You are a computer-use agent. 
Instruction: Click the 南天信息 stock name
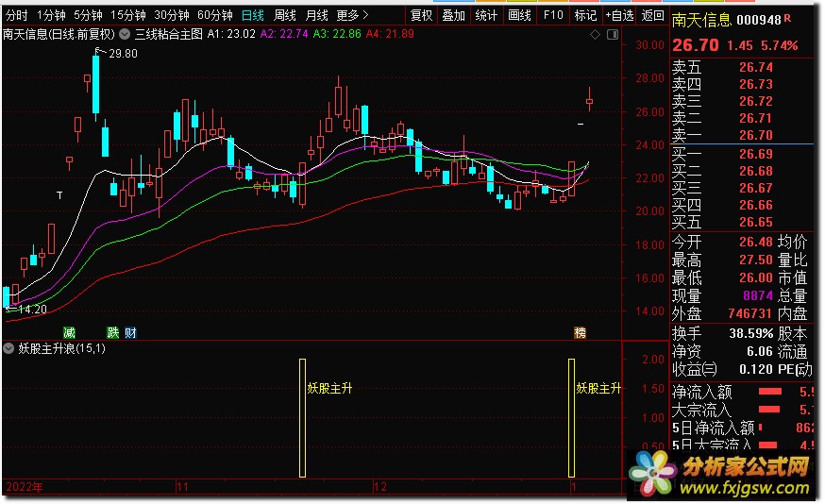point(701,20)
